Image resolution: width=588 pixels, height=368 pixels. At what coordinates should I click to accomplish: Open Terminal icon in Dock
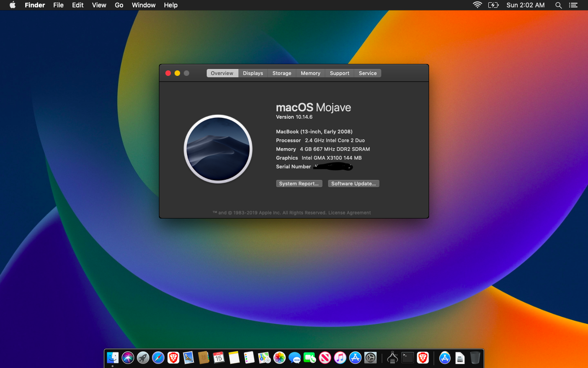coord(407,357)
